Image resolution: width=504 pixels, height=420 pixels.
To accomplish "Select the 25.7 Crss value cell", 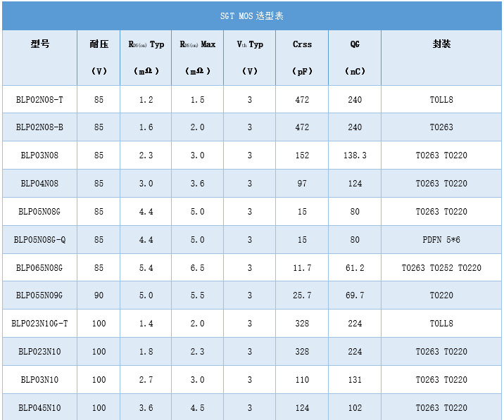I will click(x=302, y=295).
